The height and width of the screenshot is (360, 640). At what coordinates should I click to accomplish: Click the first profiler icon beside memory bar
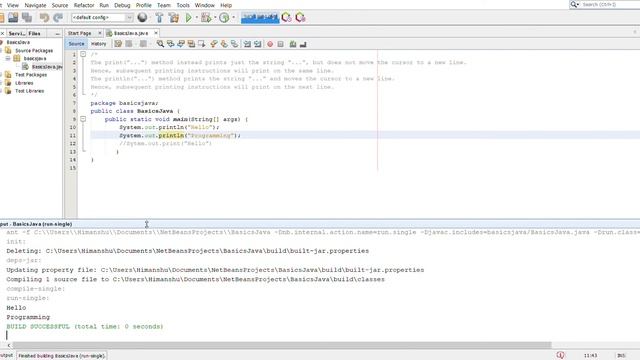[287, 18]
